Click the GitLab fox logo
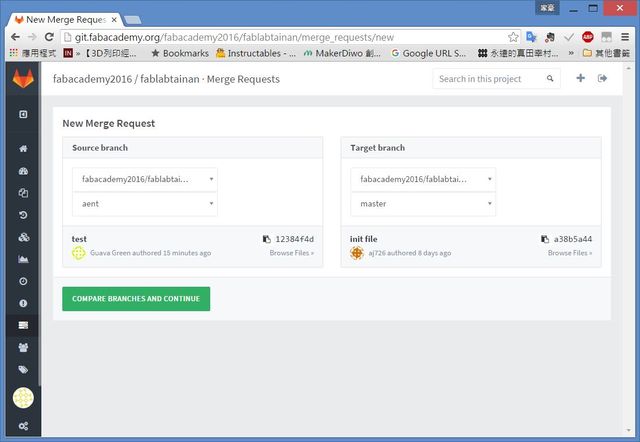 point(23,78)
